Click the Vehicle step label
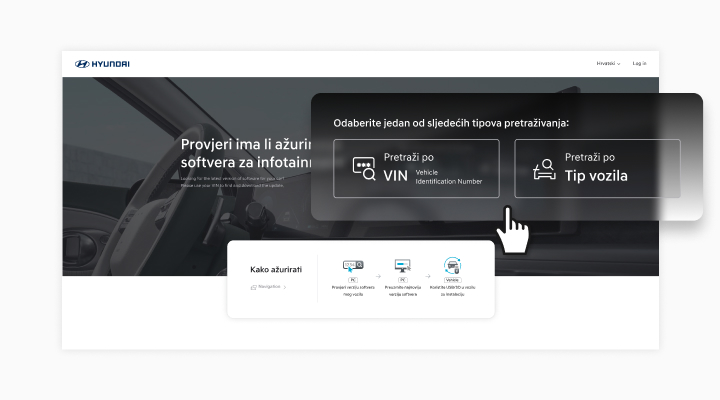The image size is (720, 400). pyautogui.click(x=452, y=281)
